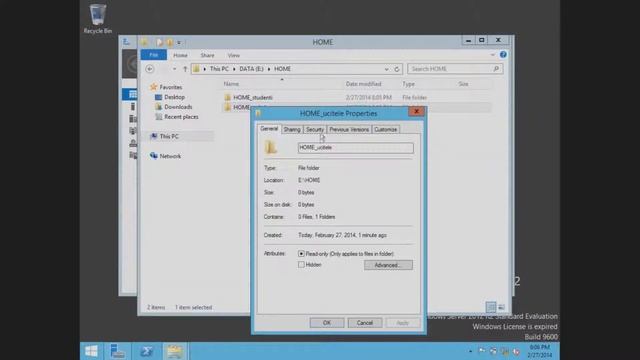Switch to details view layout icon
This screenshot has width=640, height=360.
pos(491,307)
